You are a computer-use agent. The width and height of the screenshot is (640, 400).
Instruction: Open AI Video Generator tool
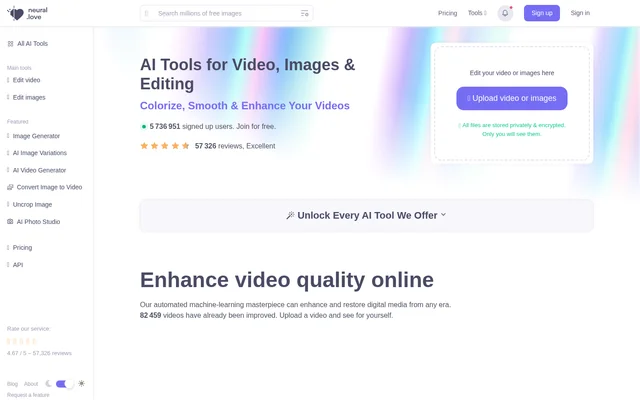click(36, 170)
